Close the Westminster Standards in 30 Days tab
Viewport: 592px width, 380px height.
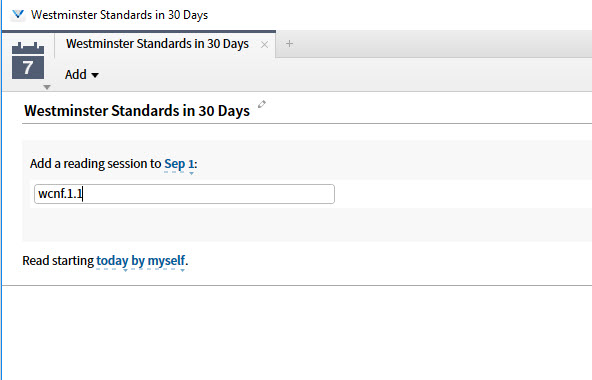coord(265,45)
